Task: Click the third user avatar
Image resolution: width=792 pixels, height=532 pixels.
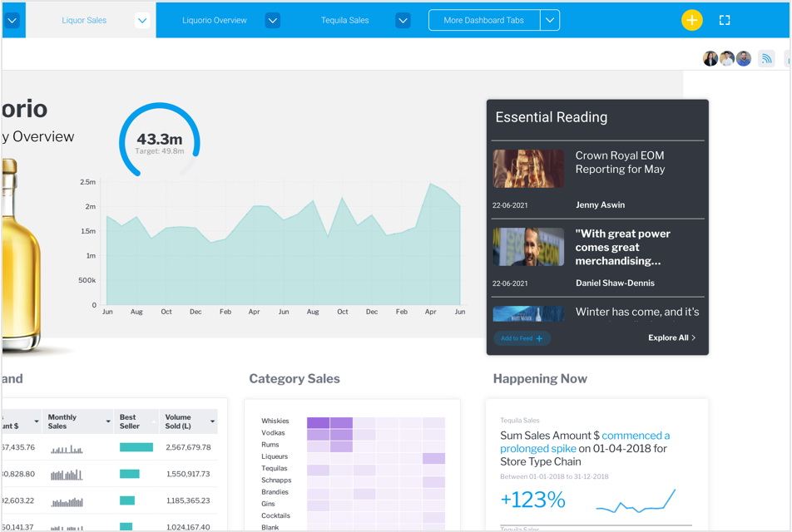Action: coord(744,59)
